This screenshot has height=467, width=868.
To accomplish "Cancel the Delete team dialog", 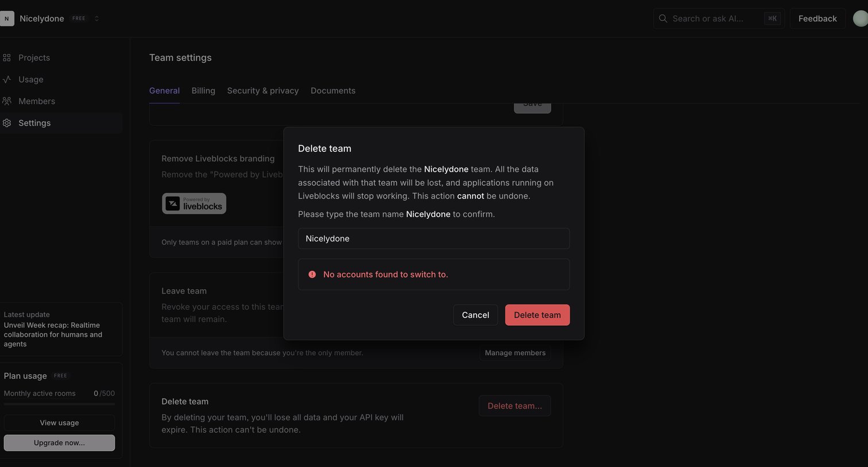I will (x=475, y=315).
